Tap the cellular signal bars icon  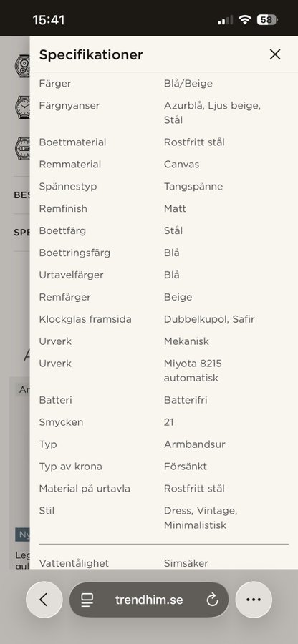225,20
